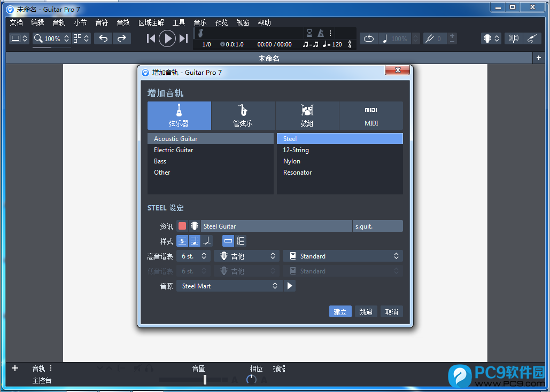
Task: Add a track with the plus icon
Action: (x=15, y=368)
